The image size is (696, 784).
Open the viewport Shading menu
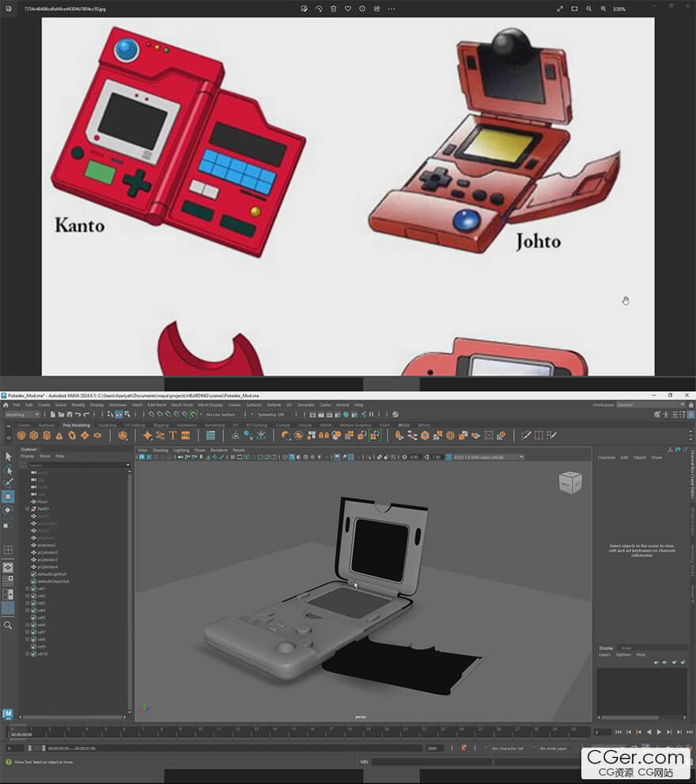pos(160,450)
